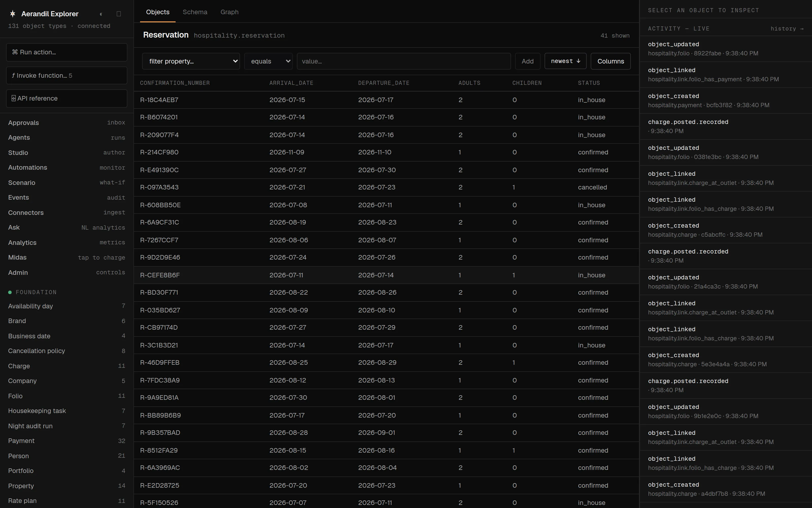
Task: Click the CONFIRMATION_NUMBER column header
Action: pos(175,83)
